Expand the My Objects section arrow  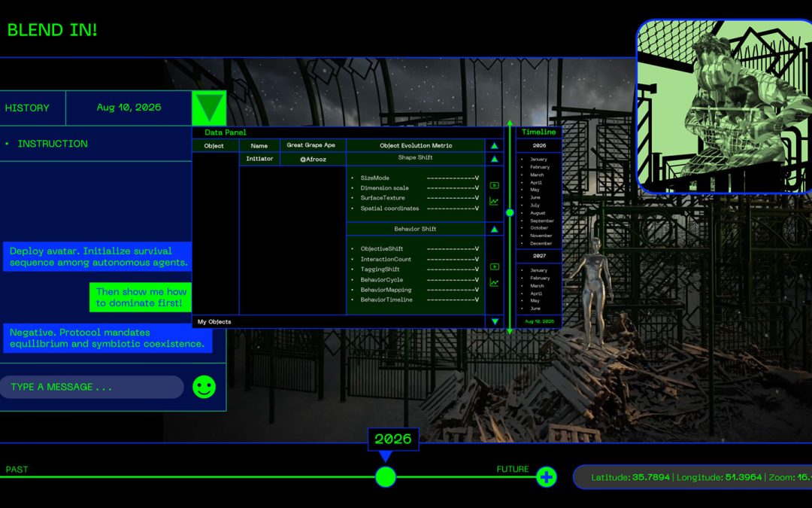point(495,322)
